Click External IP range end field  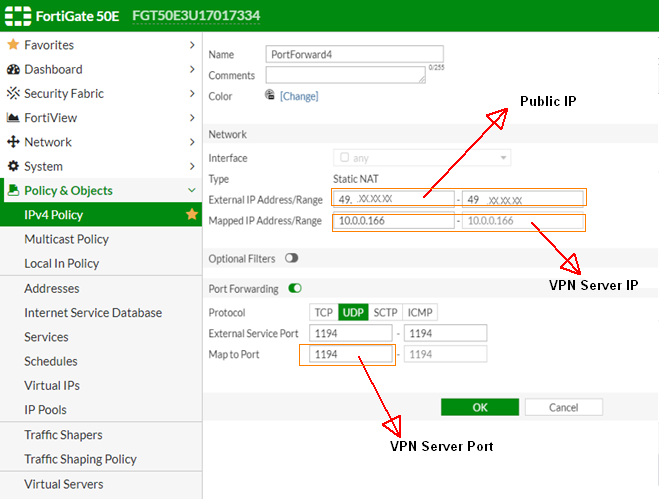[x=523, y=199]
